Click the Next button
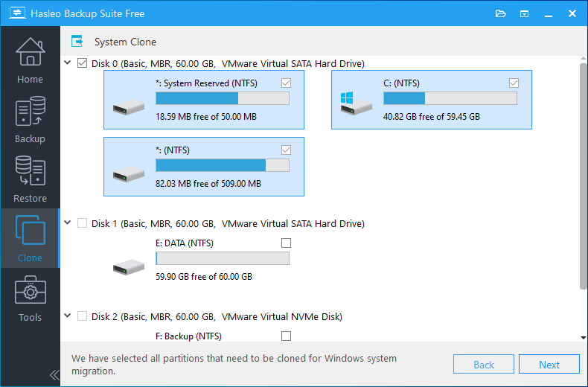Screen dimensions: 588x387 point(549,364)
